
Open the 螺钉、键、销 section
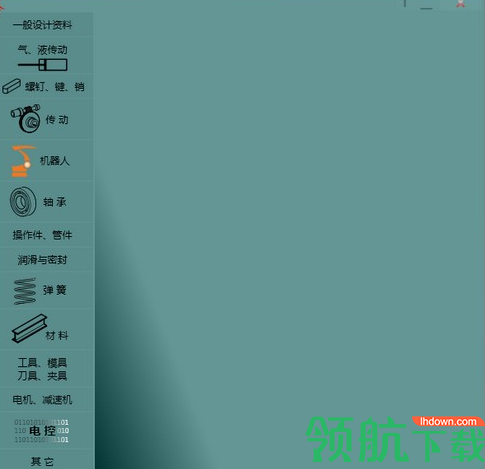(x=55, y=87)
